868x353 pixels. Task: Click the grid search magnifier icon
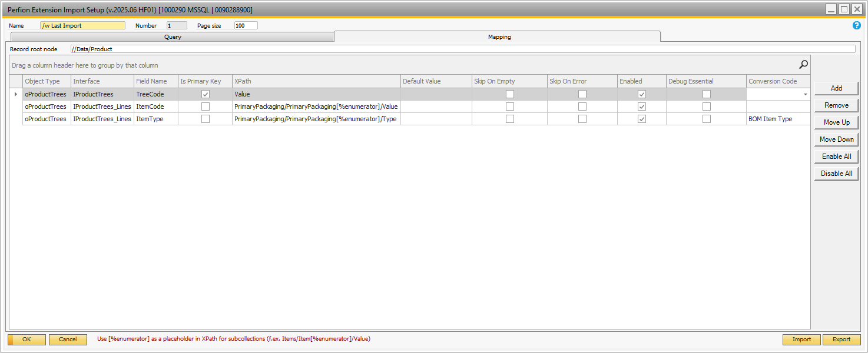pos(803,65)
